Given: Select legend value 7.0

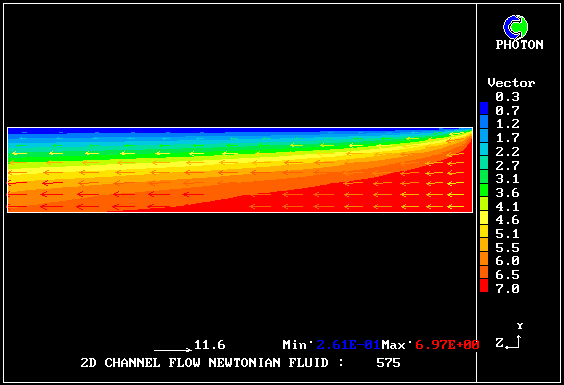Looking at the screenshot, I should pos(507,289).
